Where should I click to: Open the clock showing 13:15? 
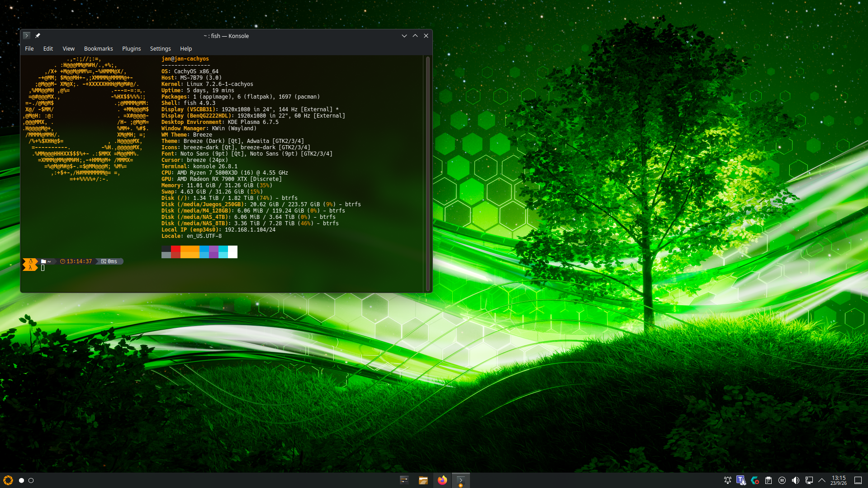tap(839, 480)
